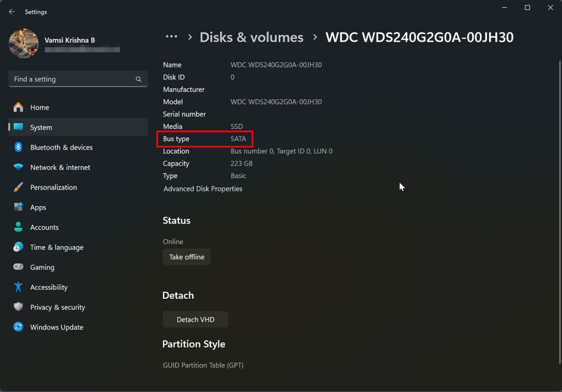Click the Personalization paintbrush icon
562x392 pixels.
(x=18, y=187)
